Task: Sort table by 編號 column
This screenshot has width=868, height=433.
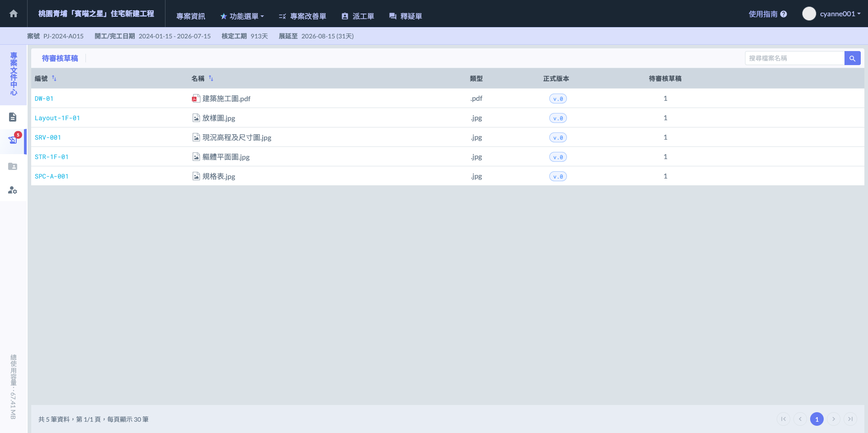Action: tap(54, 78)
